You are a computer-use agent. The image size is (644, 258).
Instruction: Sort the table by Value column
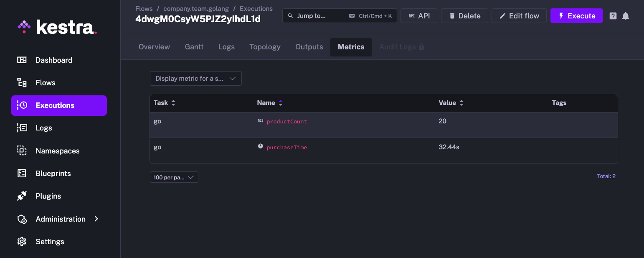click(461, 103)
